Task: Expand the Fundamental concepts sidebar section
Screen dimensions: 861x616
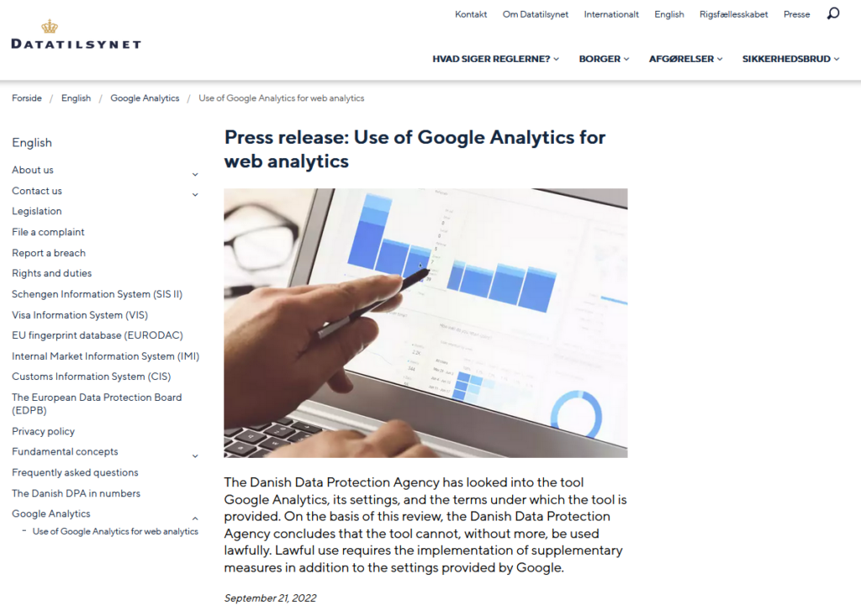Action: point(195,455)
